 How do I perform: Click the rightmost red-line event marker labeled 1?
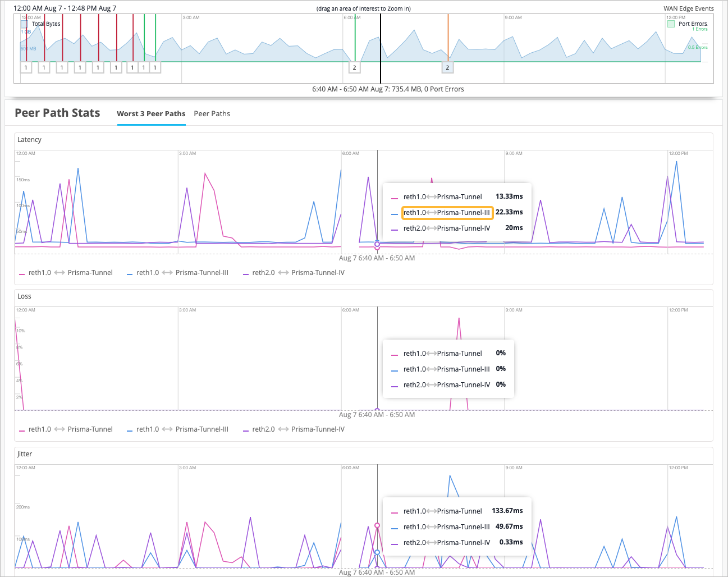coord(132,67)
